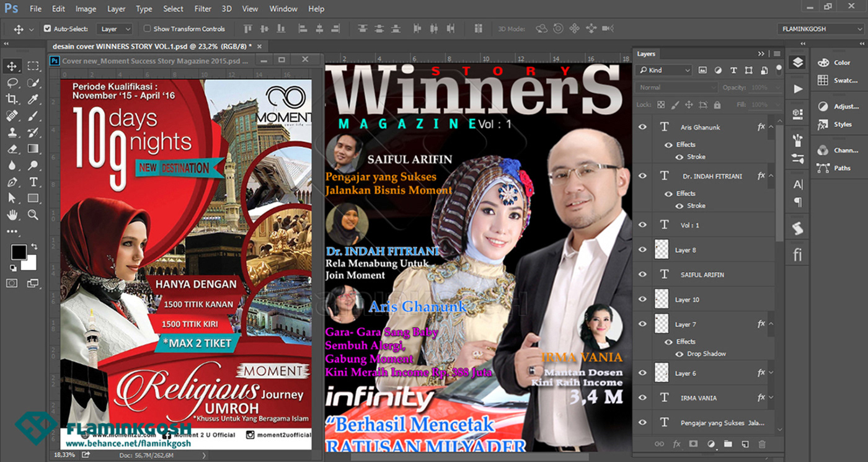Collapse Layer 7 effects list

pos(771,324)
